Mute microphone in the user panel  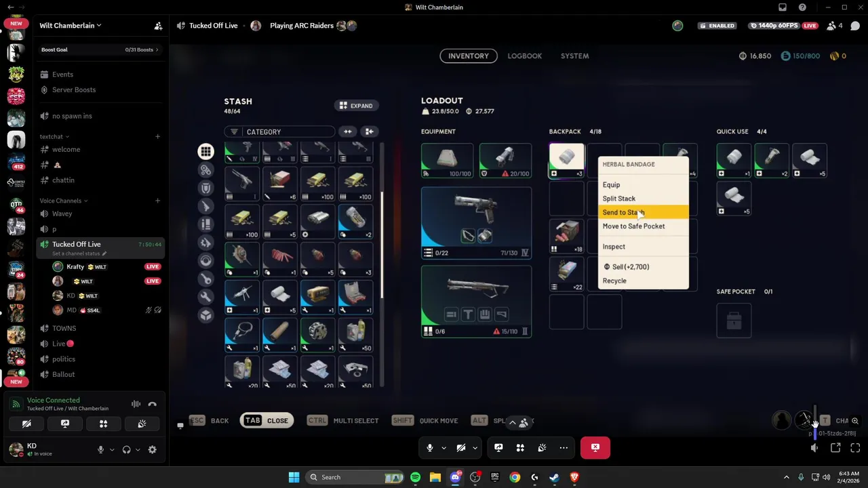100,449
